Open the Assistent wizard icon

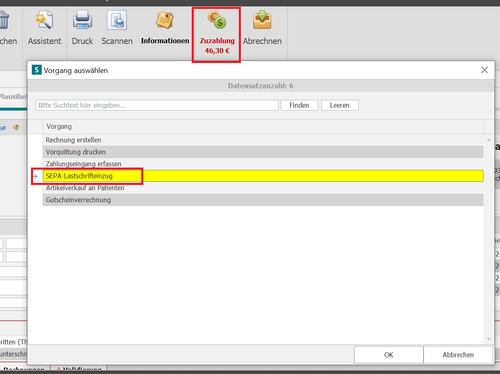click(x=44, y=21)
